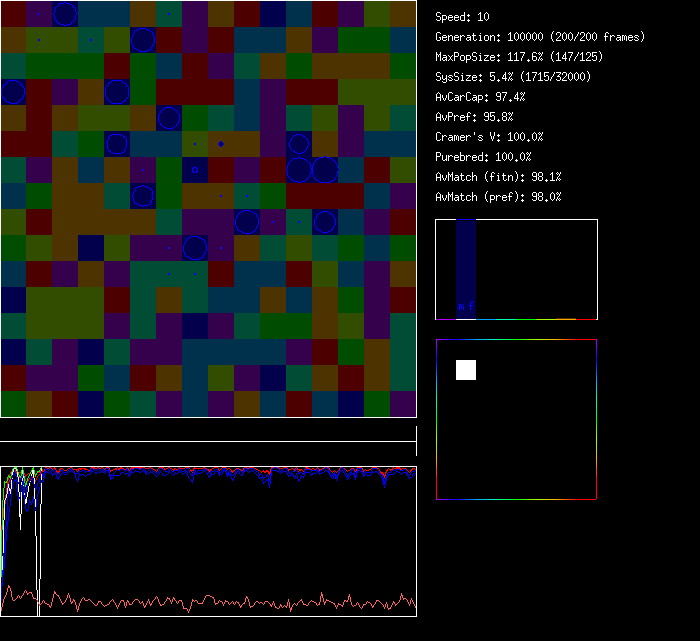The width and height of the screenshot is (700, 641).
Task: Select the AvMatch (fitn) statistic
Action: [498, 177]
